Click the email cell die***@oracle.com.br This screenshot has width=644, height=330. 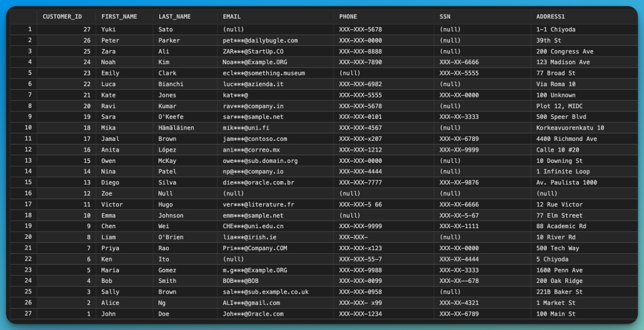coord(259,182)
